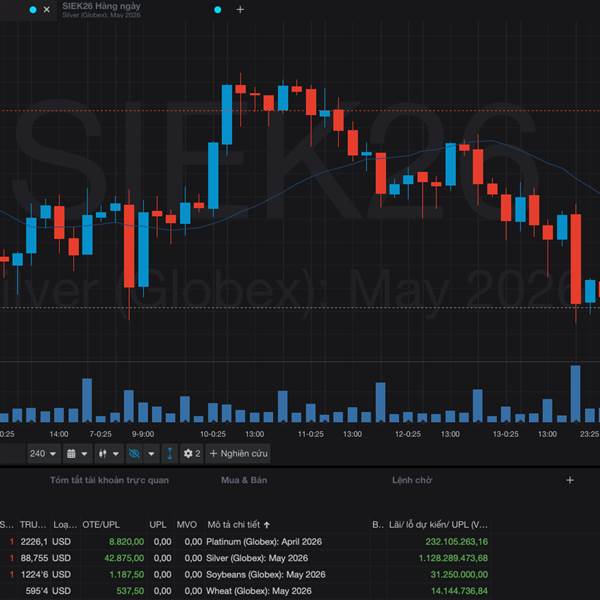The image size is (600, 600).
Task: Sort by Mô tả chi tiết column header
Action: (240, 524)
